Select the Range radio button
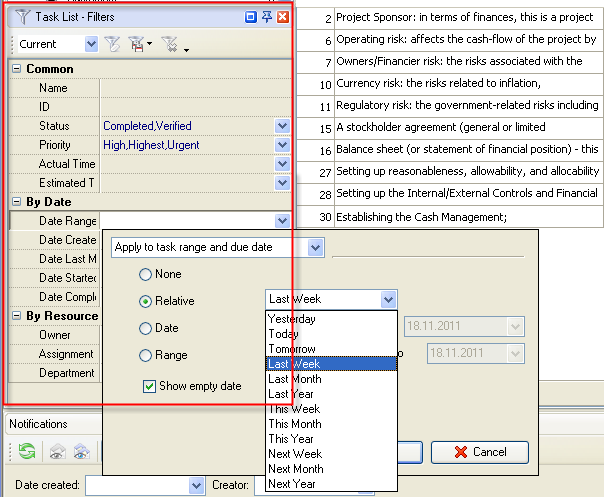Screen dimensions: 604x497 point(146,355)
